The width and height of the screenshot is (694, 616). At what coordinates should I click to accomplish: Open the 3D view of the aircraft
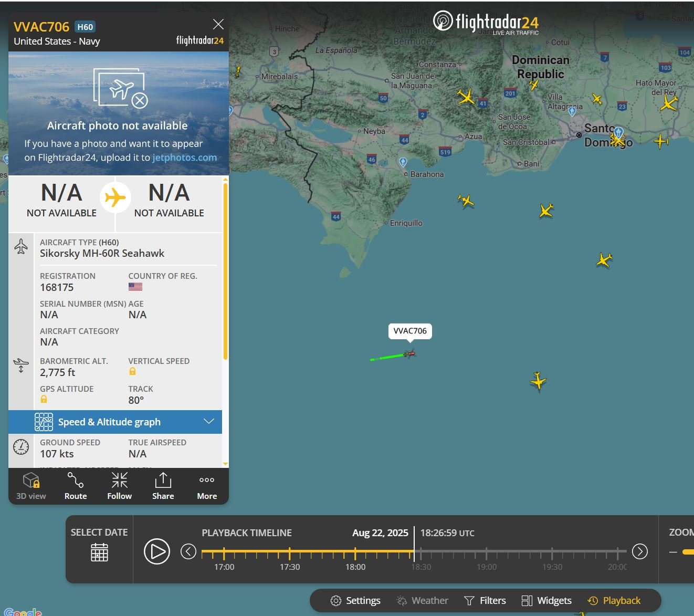(31, 486)
